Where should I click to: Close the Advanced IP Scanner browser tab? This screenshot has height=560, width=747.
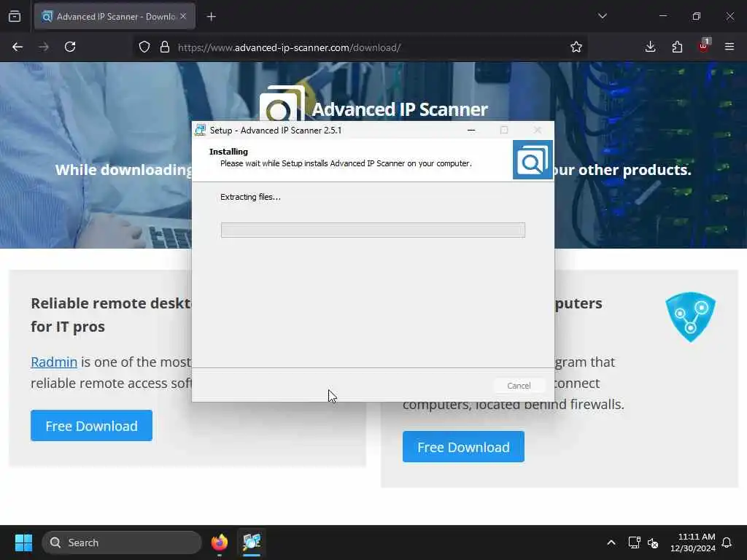click(x=183, y=16)
